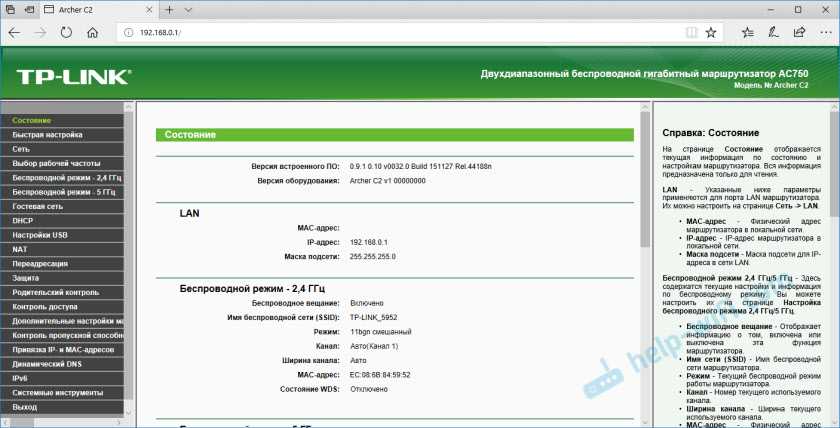Click the site info icon in address bar
Screen dimensions: 840x428
128,33
